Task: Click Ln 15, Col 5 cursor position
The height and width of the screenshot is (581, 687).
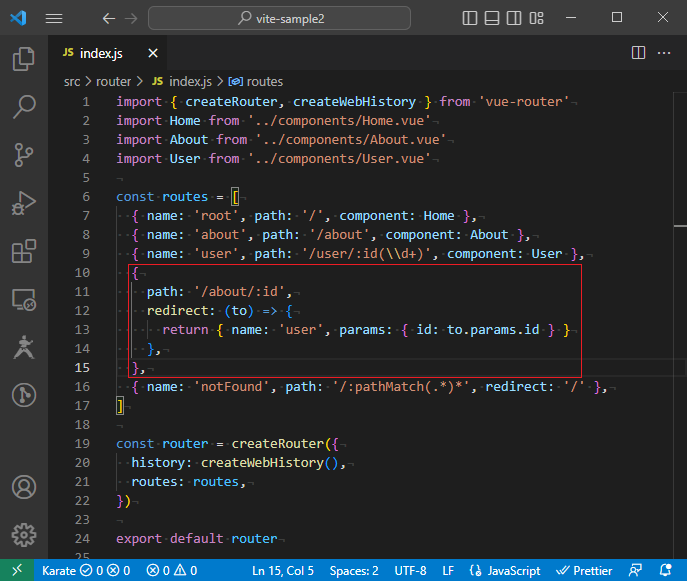Action: coord(283,570)
